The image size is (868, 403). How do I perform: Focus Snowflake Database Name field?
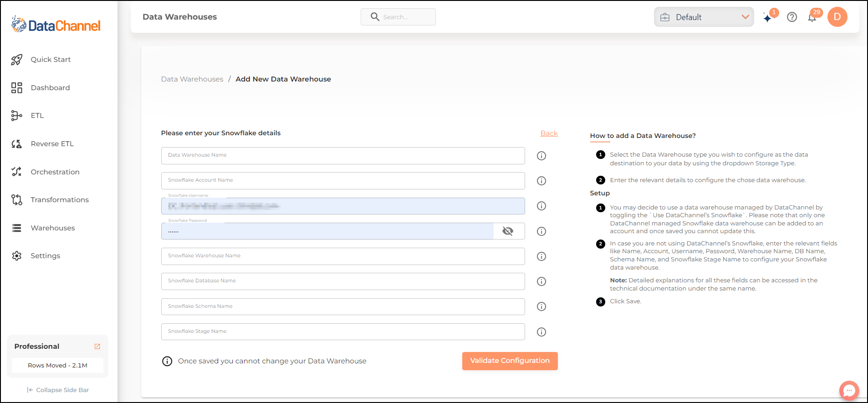pos(343,281)
